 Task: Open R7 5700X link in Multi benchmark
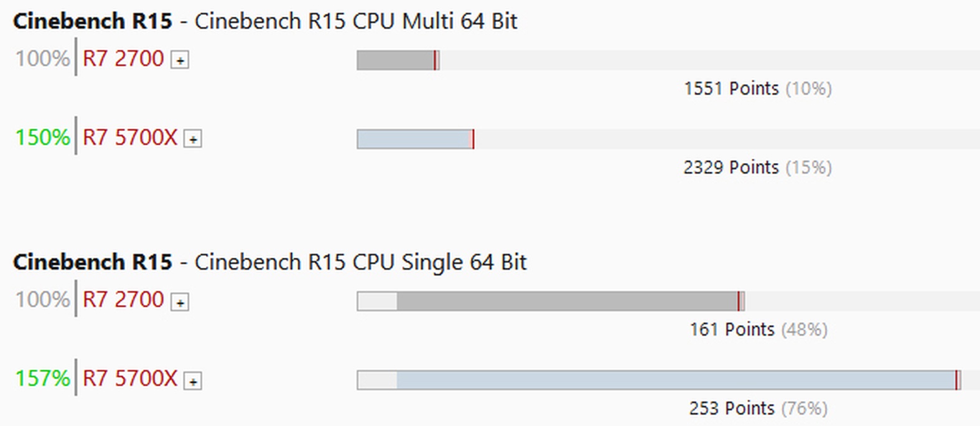click(x=129, y=138)
